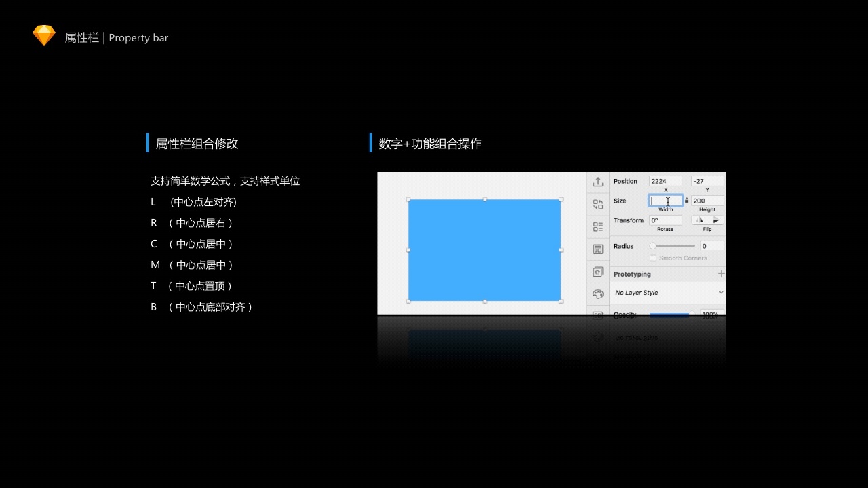Select the blue rectangle on canvas

click(484, 250)
